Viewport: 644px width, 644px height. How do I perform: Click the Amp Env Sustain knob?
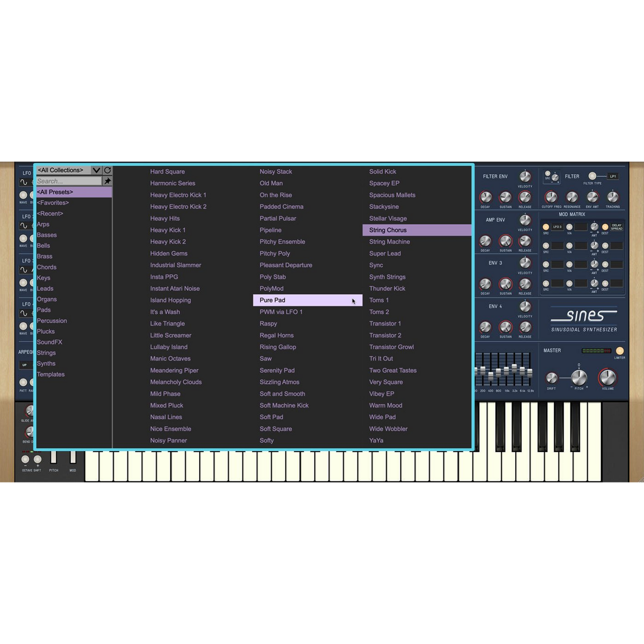[x=505, y=241]
